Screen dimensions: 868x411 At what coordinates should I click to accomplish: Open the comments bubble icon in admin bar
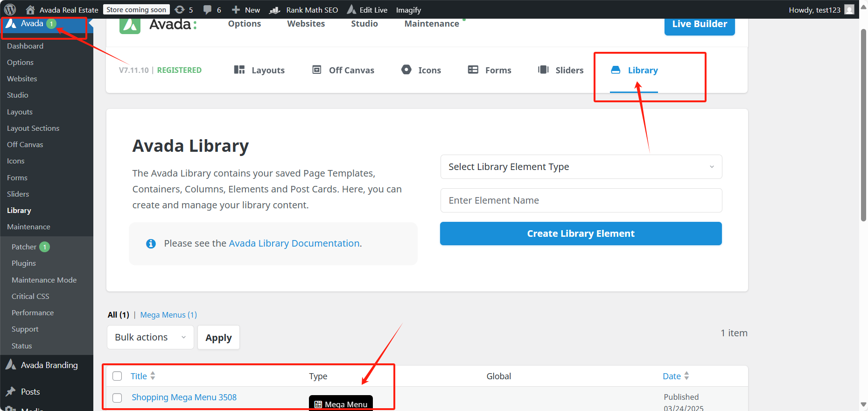[x=208, y=9]
